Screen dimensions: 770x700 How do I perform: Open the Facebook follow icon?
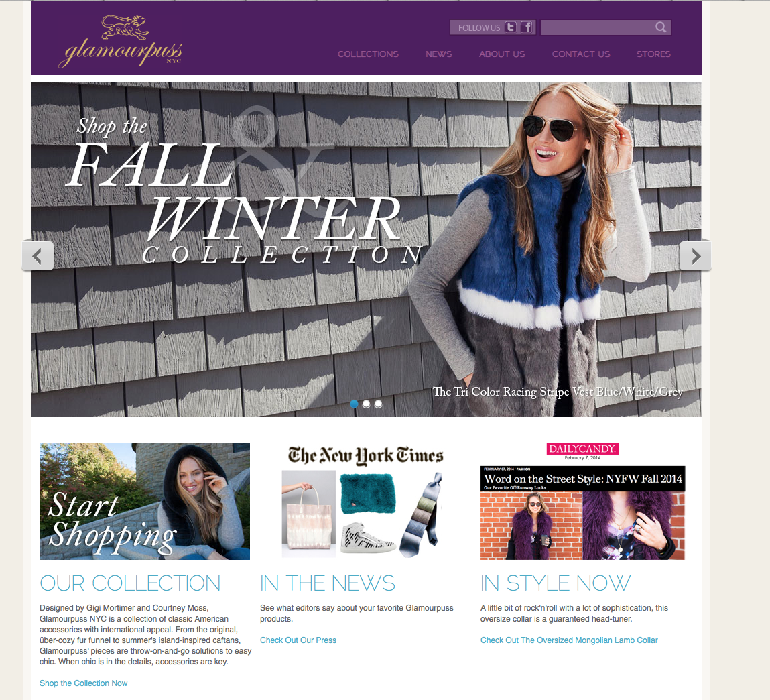coord(527,27)
